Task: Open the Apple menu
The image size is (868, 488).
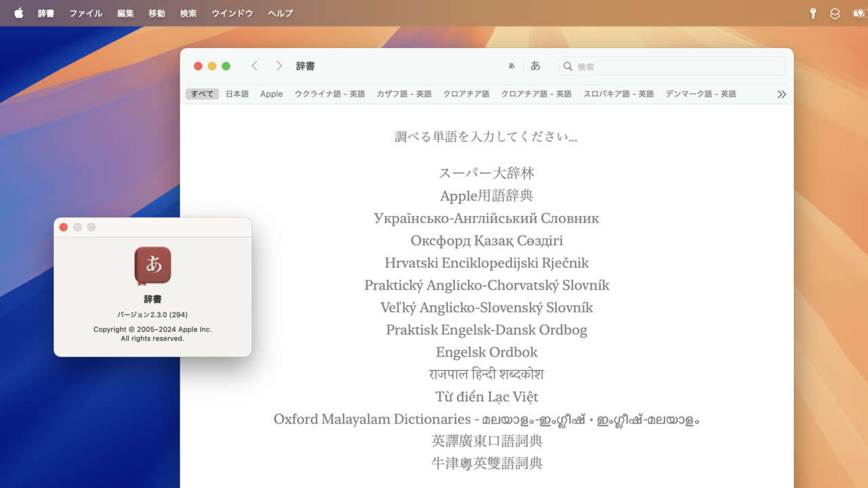Action: (x=18, y=13)
